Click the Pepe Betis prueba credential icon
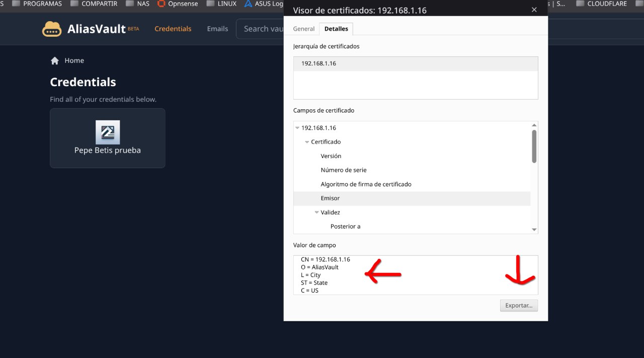 click(x=108, y=132)
